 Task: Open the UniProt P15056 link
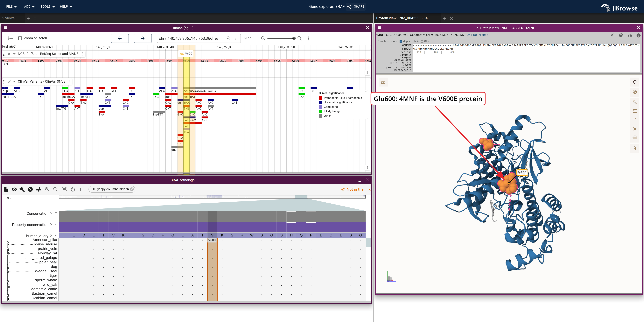[x=477, y=35]
